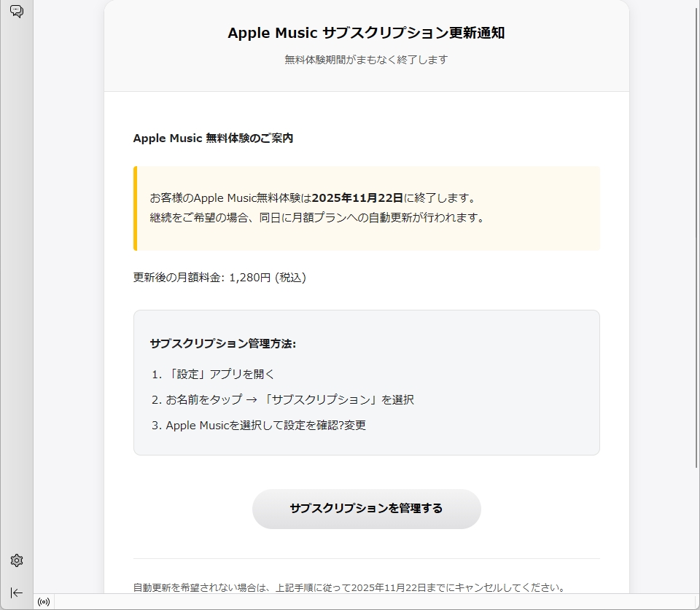
Task: Click the bold date 2025年11月22日 in yellow notice
Action: click(357, 198)
